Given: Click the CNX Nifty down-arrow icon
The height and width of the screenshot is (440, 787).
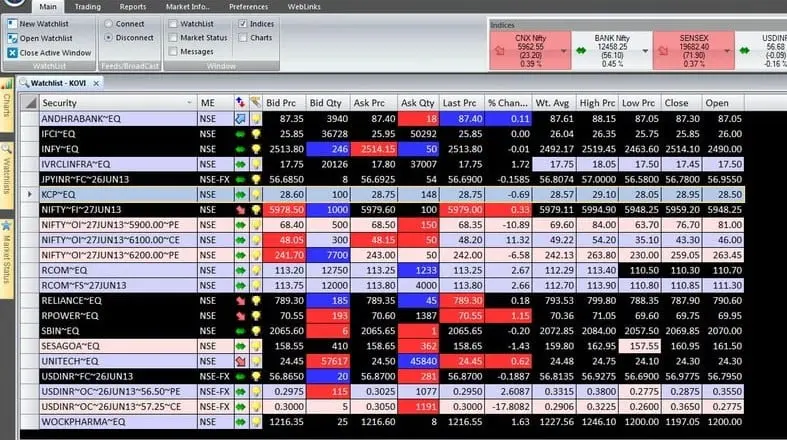Looking at the screenshot, I should 499,51.
